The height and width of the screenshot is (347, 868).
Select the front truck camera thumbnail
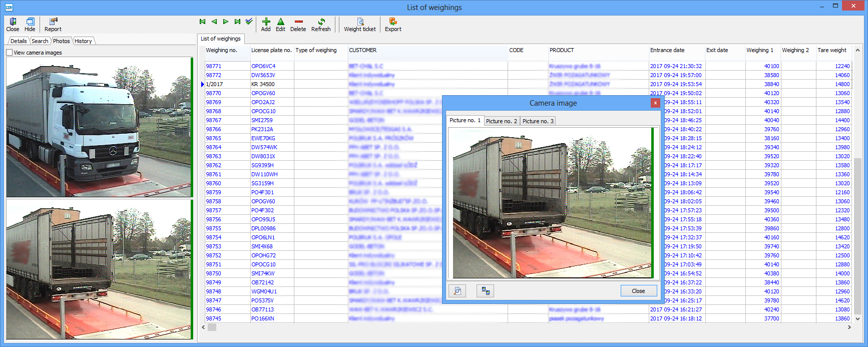pyautogui.click(x=99, y=127)
